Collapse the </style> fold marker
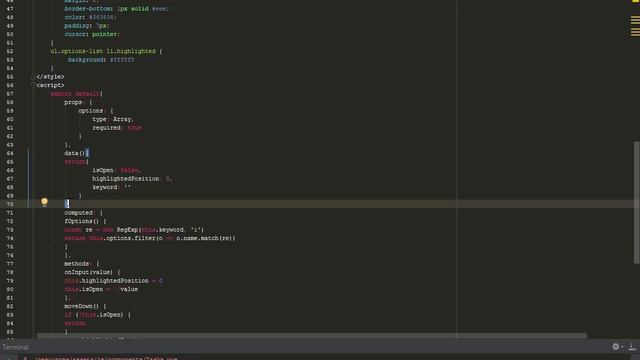 coord(33,77)
